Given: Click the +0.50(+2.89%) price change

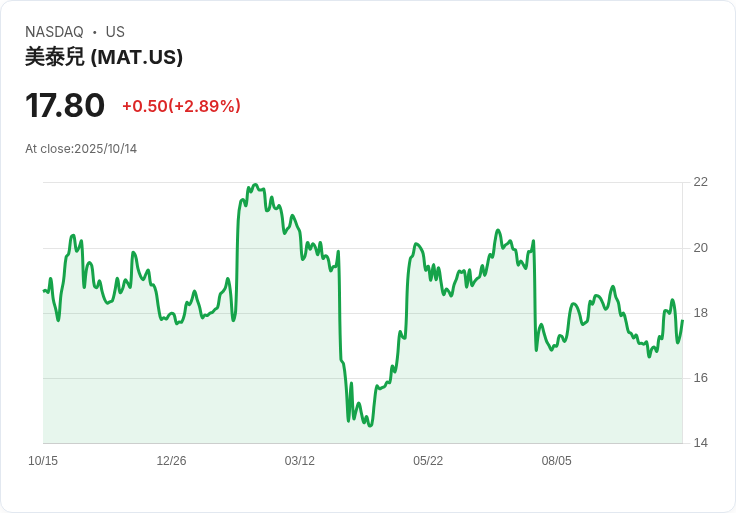Looking at the screenshot, I should (181, 106).
